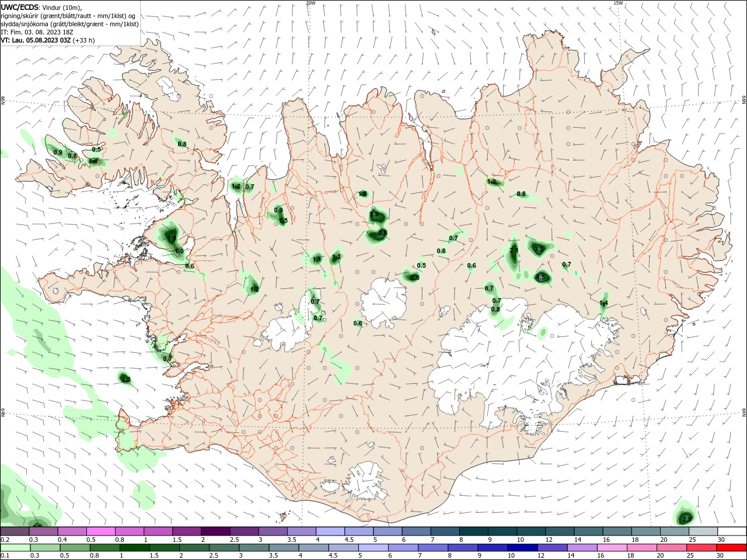Screen dimensions: 747x560
Task: Click the red bottom-row swatch after label 30
Action: click(732, 548)
